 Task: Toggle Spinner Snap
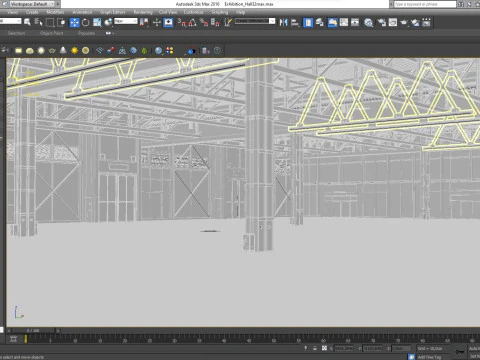215,22
